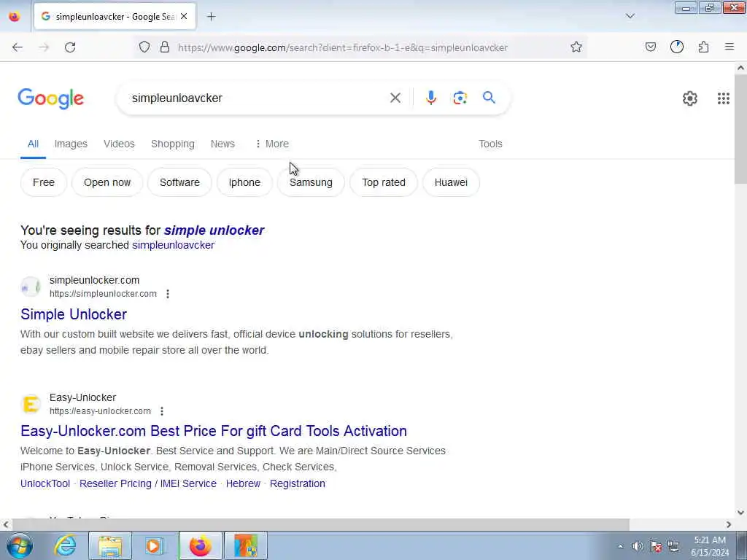Open the Action Center flag tray icon
Image resolution: width=747 pixels, height=560 pixels.
click(x=656, y=546)
